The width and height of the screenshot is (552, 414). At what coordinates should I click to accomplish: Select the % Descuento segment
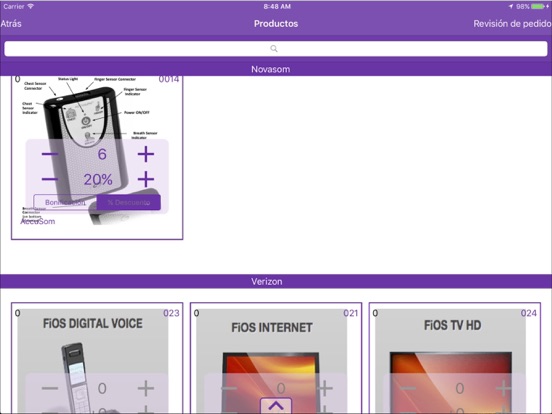pyautogui.click(x=129, y=202)
